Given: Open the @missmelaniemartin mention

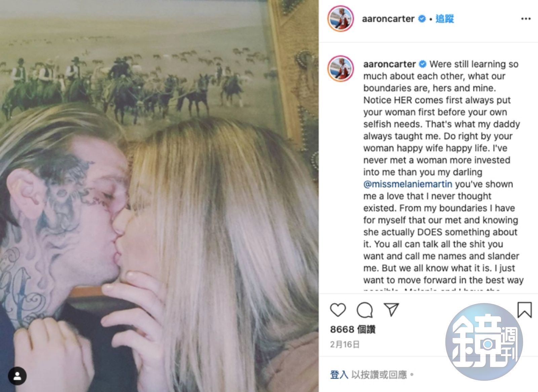Looking at the screenshot, I should (x=408, y=184).
